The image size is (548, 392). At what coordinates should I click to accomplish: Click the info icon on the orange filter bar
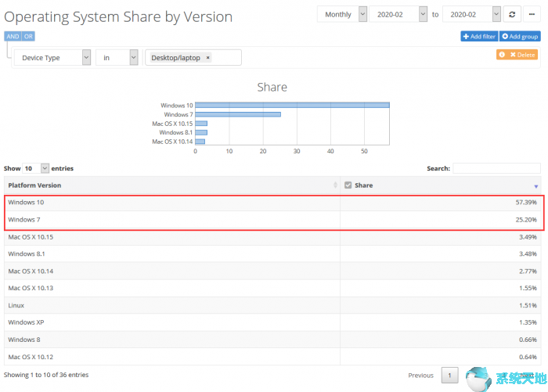click(x=502, y=55)
